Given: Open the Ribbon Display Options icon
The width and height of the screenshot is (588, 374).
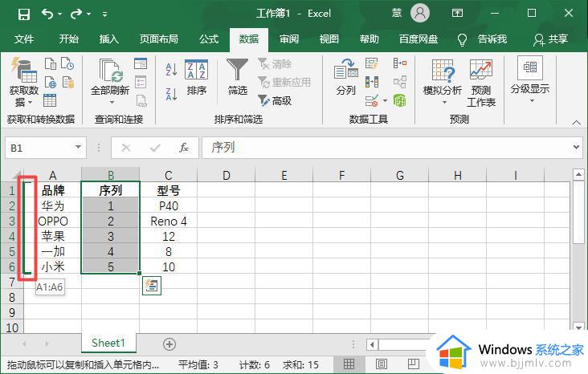Looking at the screenshot, I should tap(457, 14).
